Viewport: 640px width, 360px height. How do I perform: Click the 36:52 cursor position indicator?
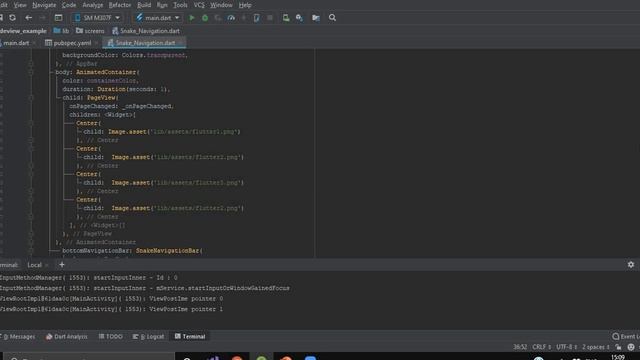tap(520, 347)
